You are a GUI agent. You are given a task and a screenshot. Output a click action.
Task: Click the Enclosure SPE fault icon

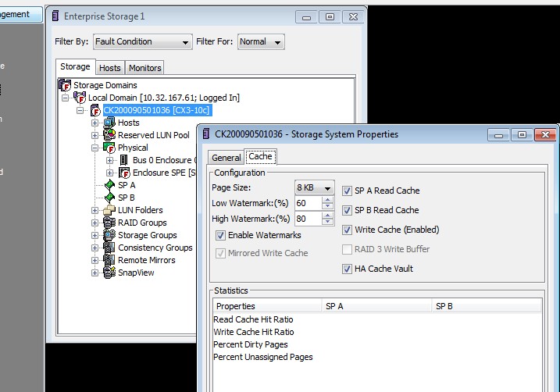tap(124, 173)
